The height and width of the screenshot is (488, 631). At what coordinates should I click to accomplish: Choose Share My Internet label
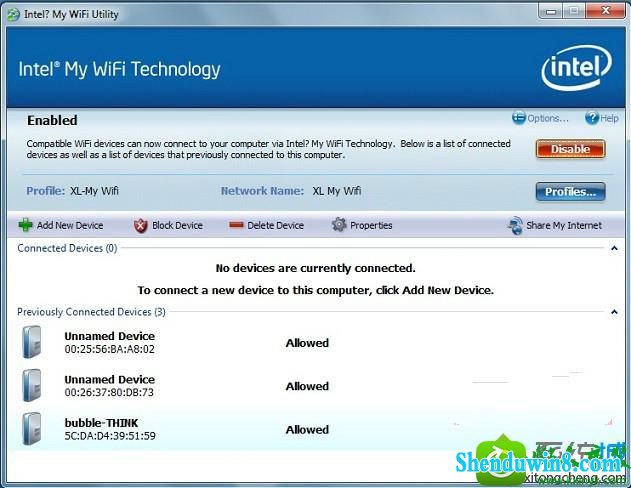pos(564,225)
